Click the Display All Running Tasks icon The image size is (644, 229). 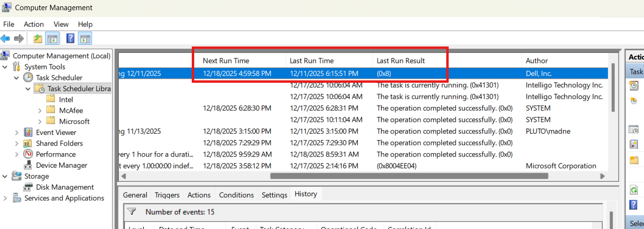(x=634, y=129)
